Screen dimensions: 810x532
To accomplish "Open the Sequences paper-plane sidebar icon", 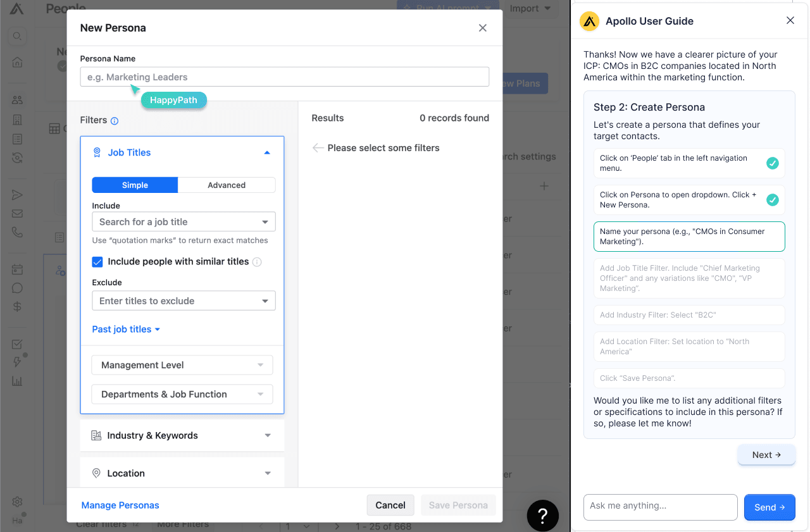I will (18, 195).
